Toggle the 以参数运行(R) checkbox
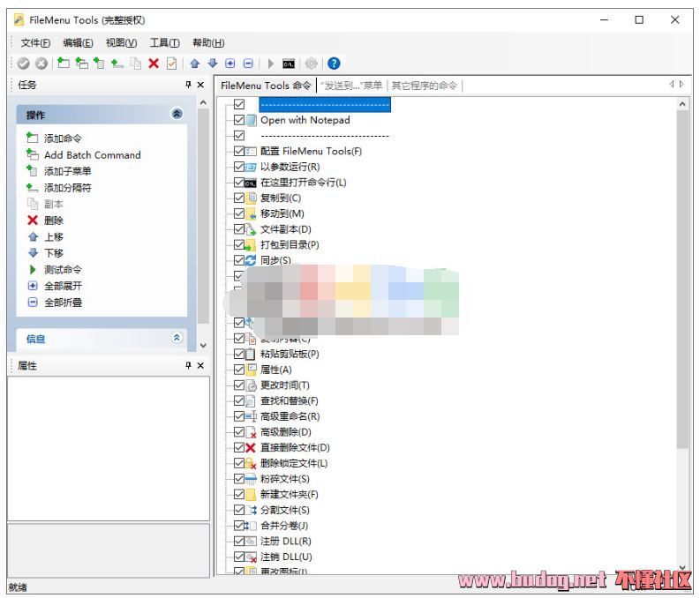Image resolution: width=700 pixels, height=598 pixels. [239, 167]
